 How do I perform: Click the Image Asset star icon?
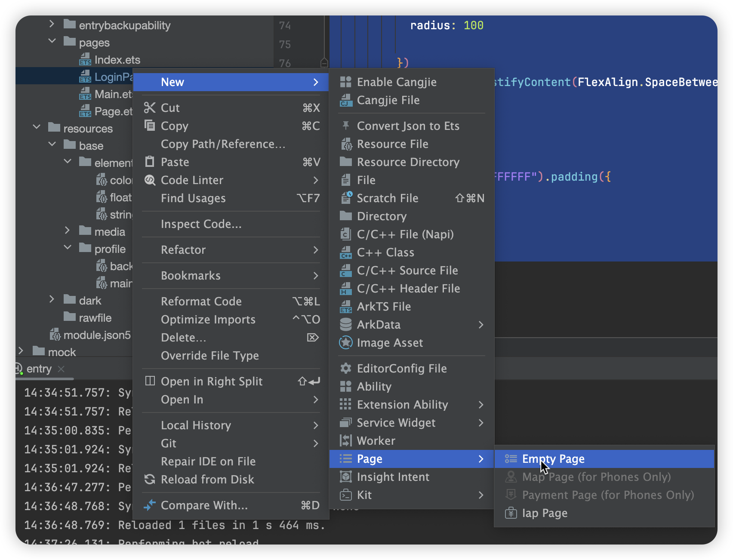(x=346, y=343)
